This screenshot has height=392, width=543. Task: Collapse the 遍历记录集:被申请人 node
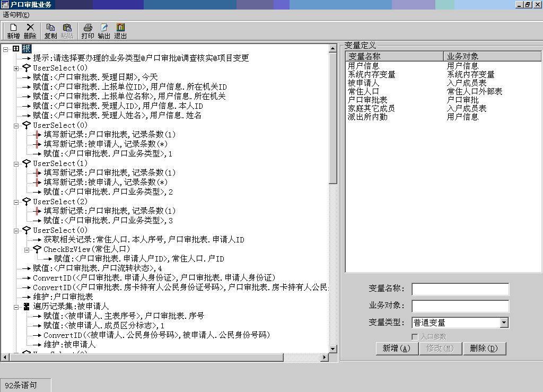[x=16, y=307]
